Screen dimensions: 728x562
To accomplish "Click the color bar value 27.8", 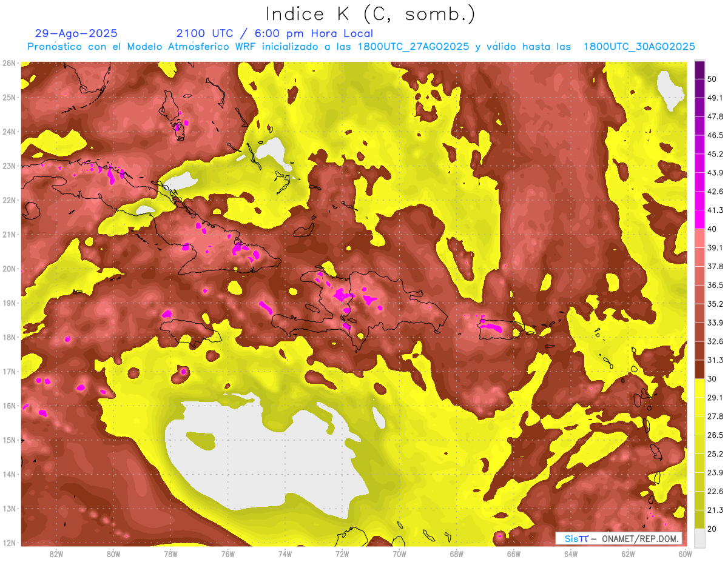I will pos(715,416).
